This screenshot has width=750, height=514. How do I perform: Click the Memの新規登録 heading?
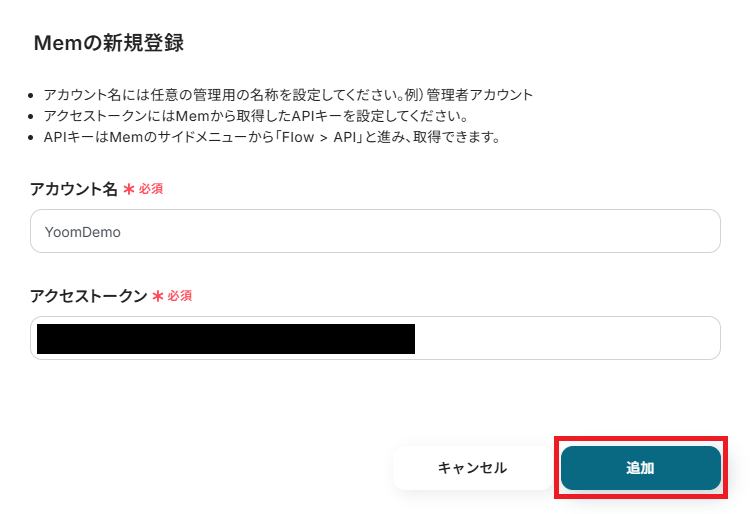[x=108, y=43]
